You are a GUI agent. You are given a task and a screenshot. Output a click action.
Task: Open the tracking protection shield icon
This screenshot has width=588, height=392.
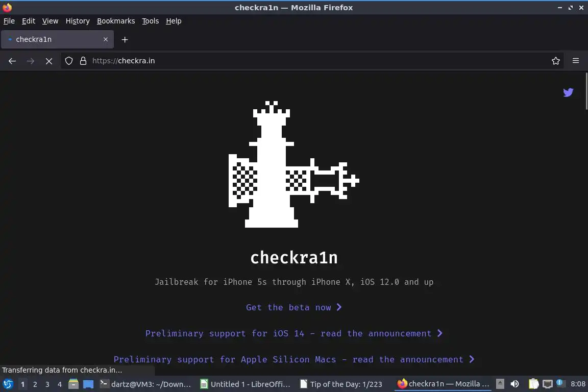point(68,61)
